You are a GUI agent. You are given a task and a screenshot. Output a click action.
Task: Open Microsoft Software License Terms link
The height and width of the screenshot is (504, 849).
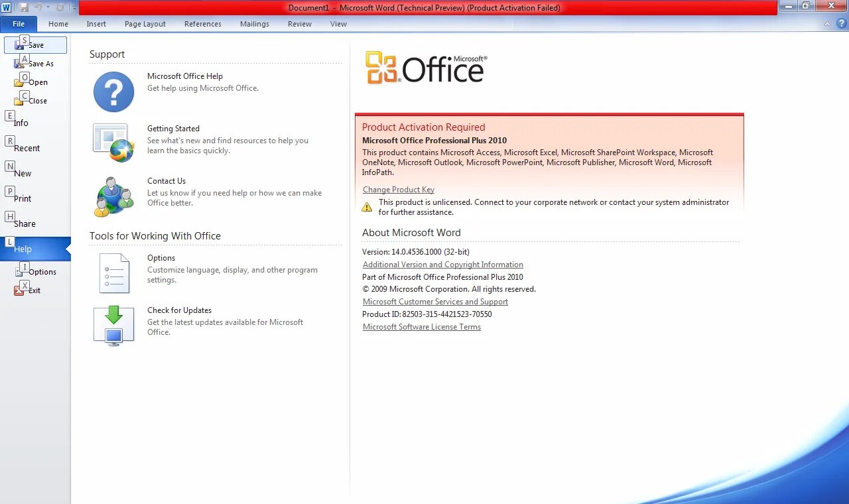pyautogui.click(x=422, y=327)
